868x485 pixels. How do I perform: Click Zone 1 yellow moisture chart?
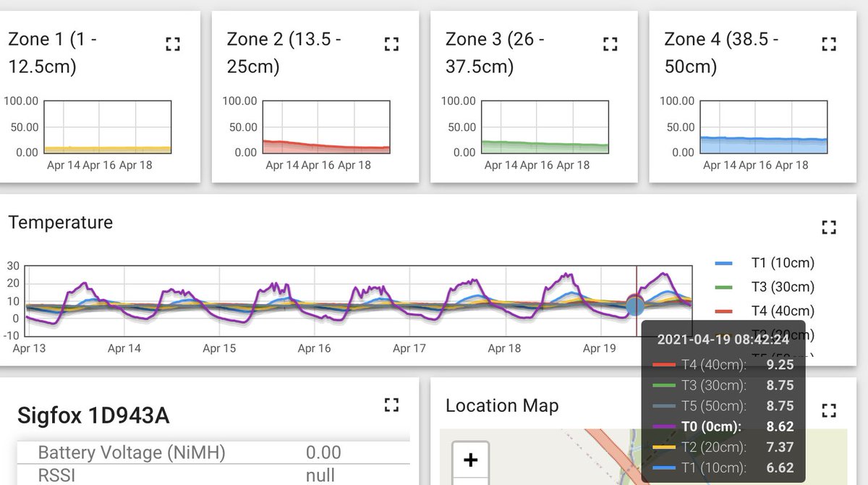point(107,127)
